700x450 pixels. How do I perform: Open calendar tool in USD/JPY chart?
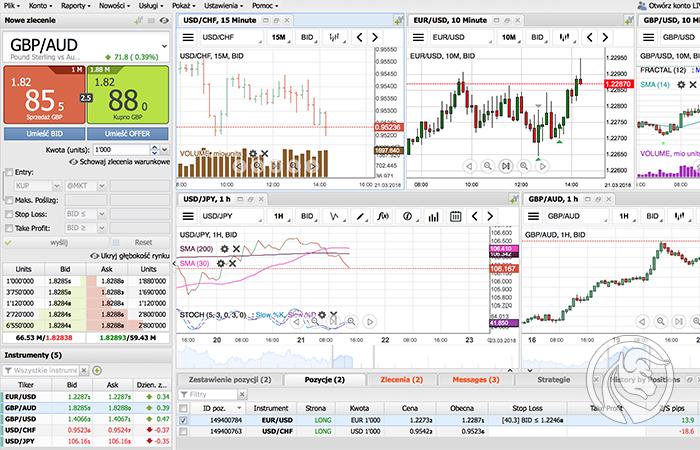[x=455, y=217]
